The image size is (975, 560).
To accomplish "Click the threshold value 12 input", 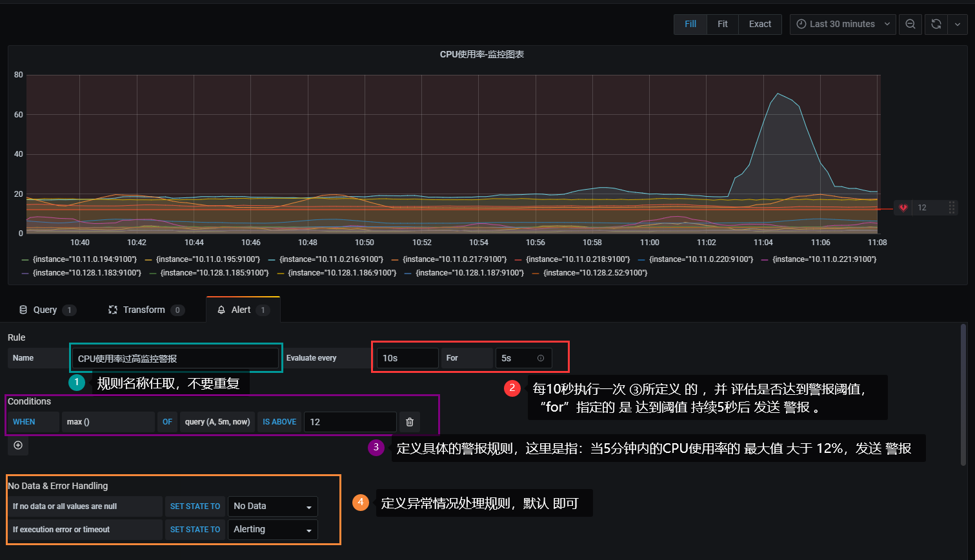I will (350, 422).
